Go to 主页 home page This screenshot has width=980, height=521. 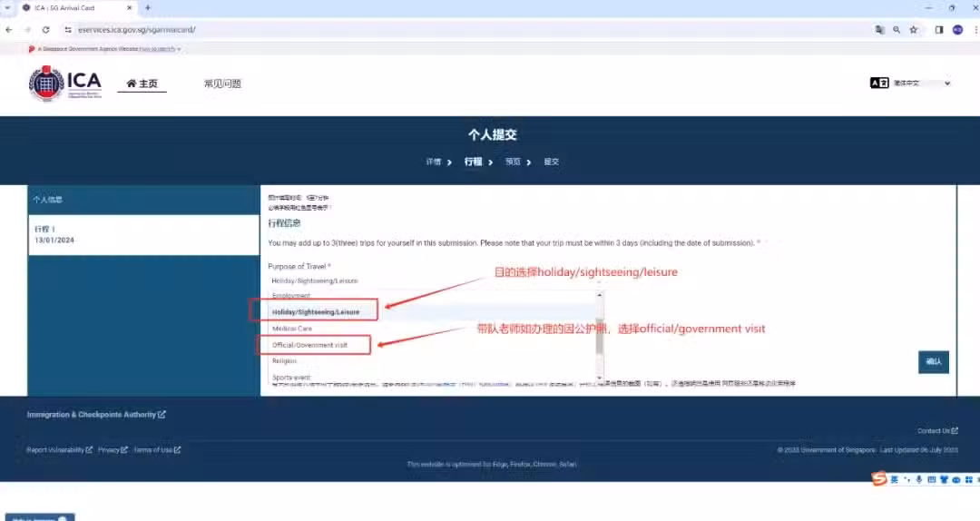pos(142,84)
